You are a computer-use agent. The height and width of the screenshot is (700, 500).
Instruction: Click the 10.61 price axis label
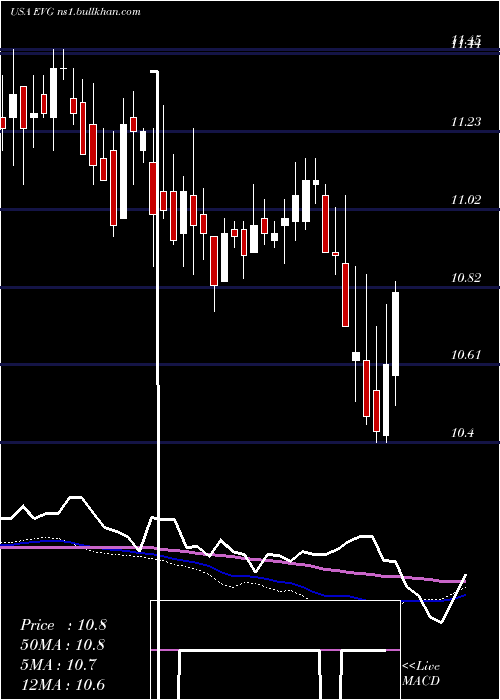[466, 355]
